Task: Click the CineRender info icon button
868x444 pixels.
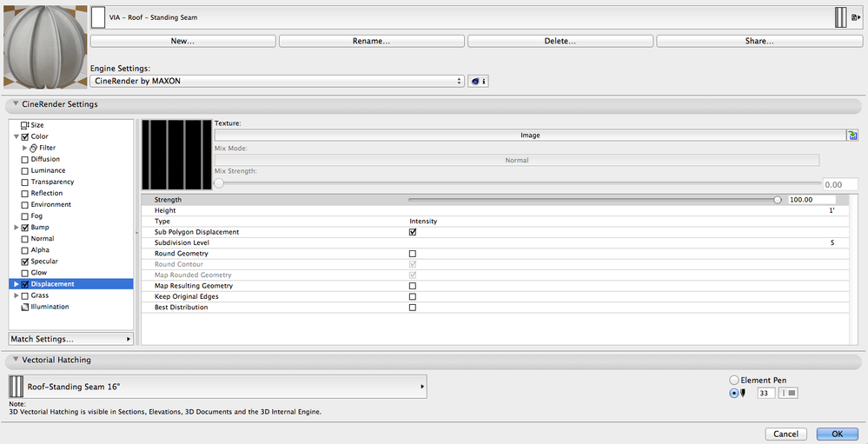Action: [478, 82]
